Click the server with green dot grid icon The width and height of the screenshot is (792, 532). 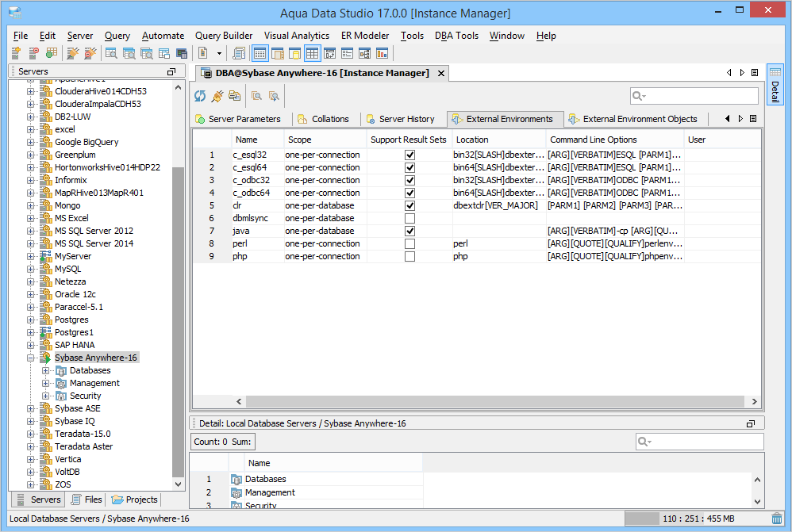tap(51, 53)
